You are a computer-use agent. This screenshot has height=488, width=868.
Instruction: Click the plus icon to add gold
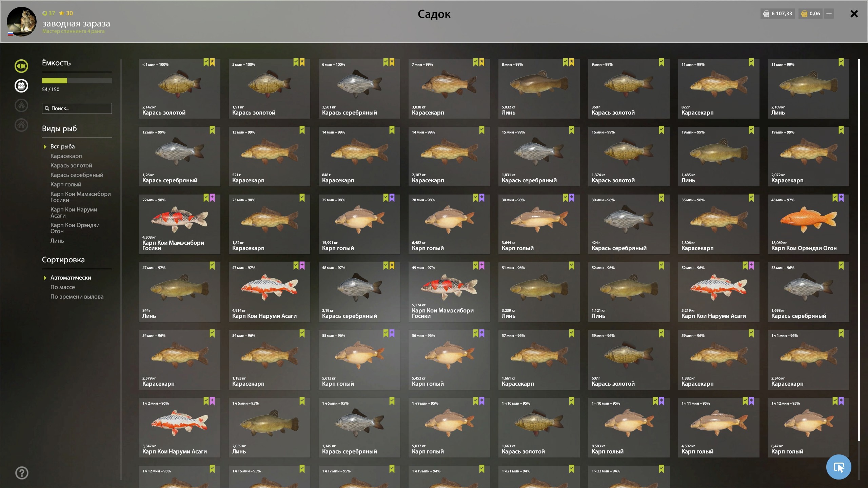pos(829,14)
